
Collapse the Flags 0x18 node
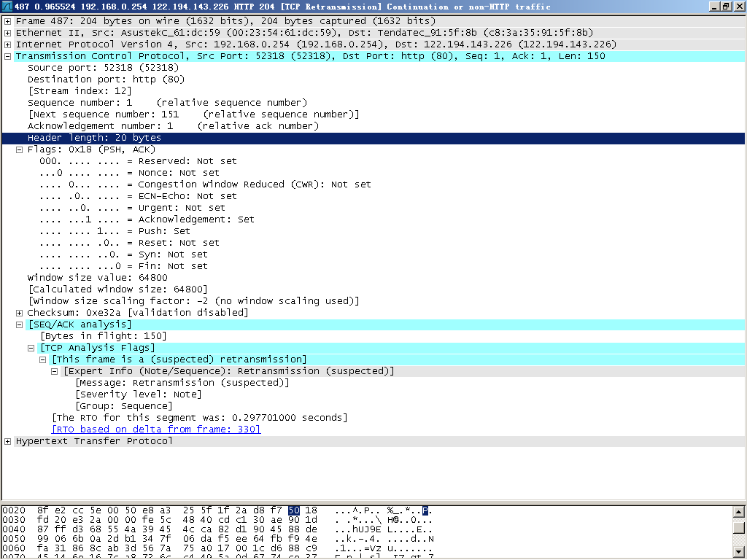(x=20, y=149)
